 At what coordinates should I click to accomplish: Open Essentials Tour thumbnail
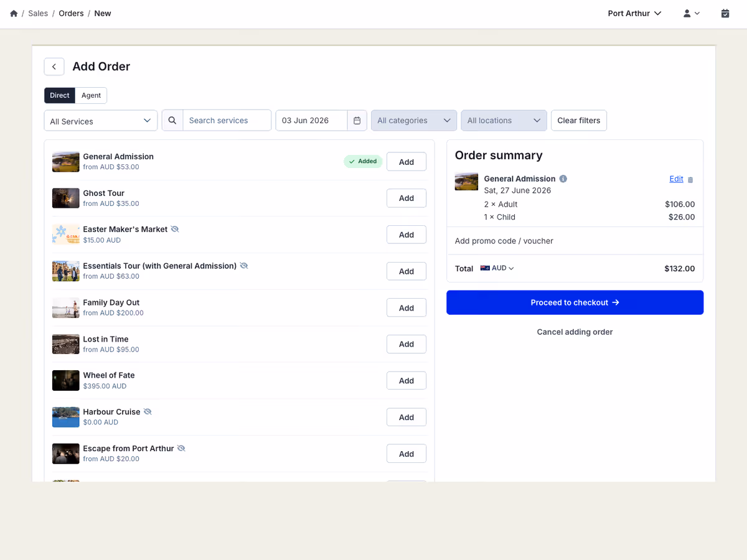65,271
